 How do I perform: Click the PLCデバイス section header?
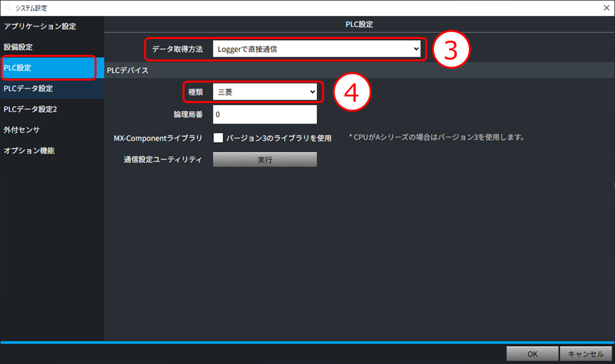pos(128,70)
